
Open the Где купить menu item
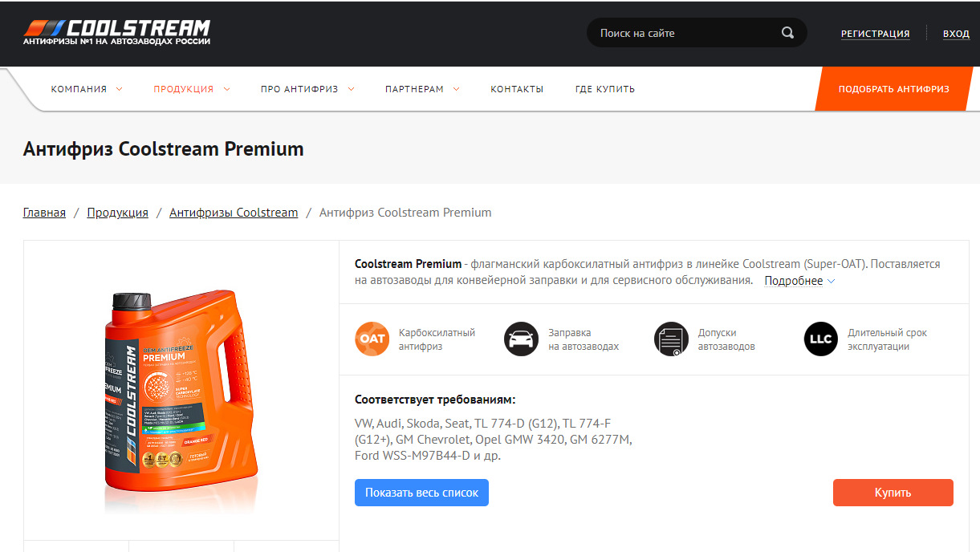point(605,89)
